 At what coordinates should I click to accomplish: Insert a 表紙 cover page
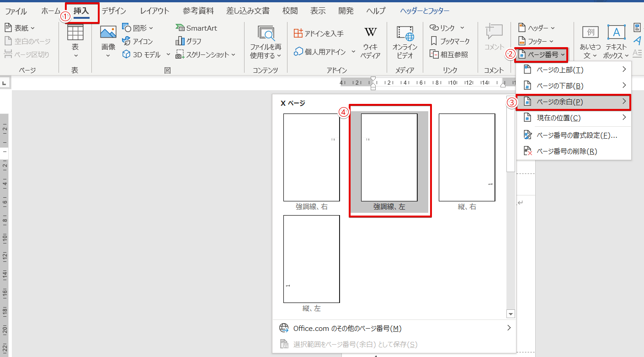[x=20, y=28]
